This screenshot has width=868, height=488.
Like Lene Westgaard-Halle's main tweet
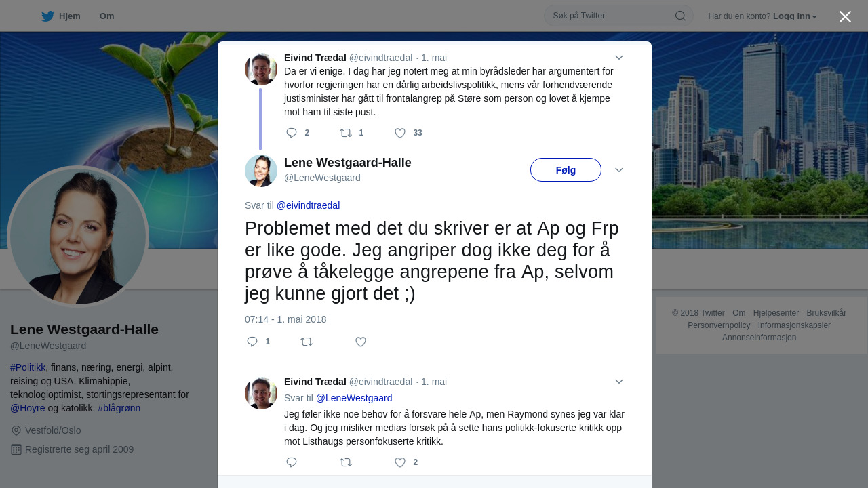(361, 342)
